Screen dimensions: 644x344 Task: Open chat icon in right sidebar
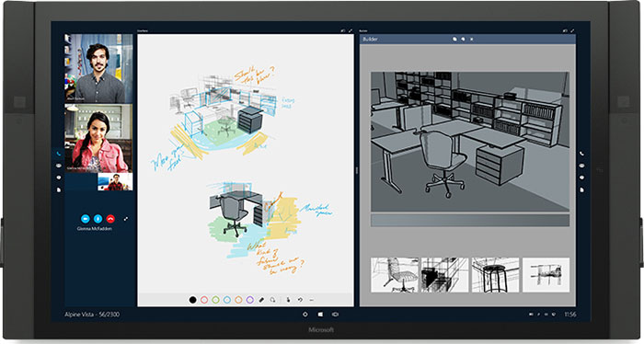[582, 166]
